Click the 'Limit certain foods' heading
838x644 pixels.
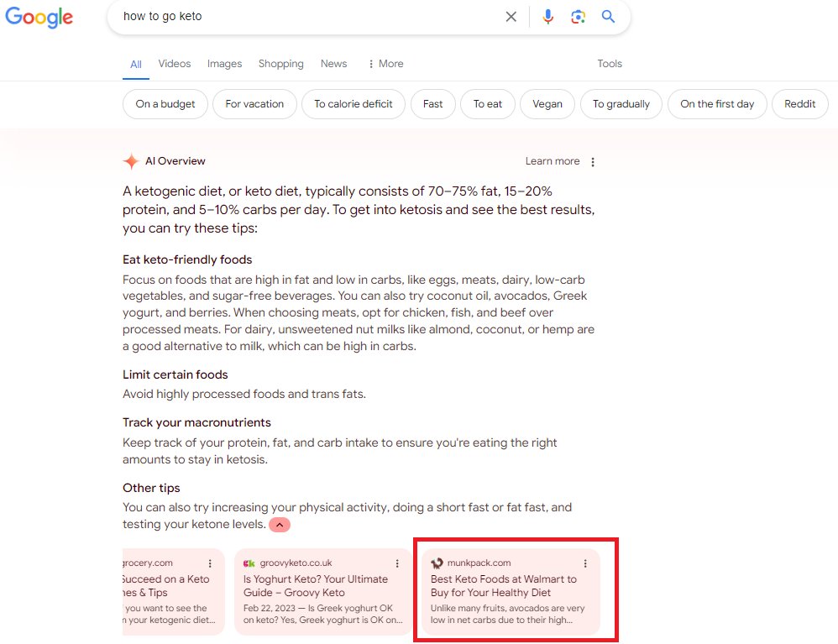click(x=175, y=374)
